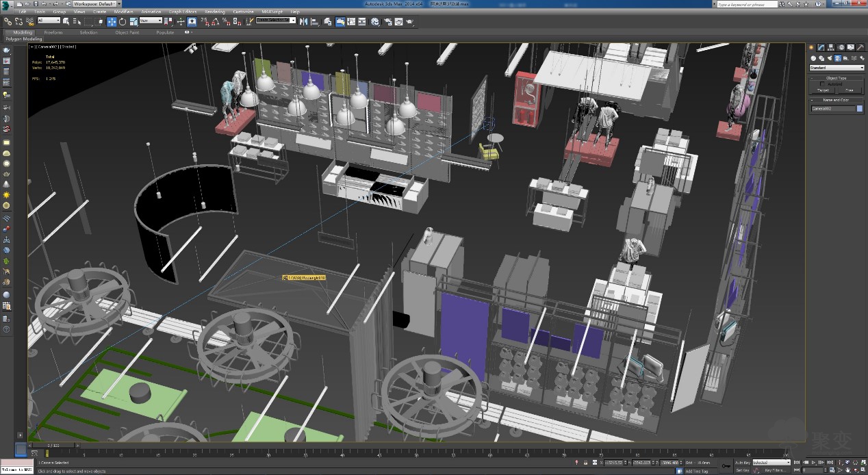The image size is (868, 475).
Task: Open the Standard camera type dropdown
Action: tap(837, 68)
